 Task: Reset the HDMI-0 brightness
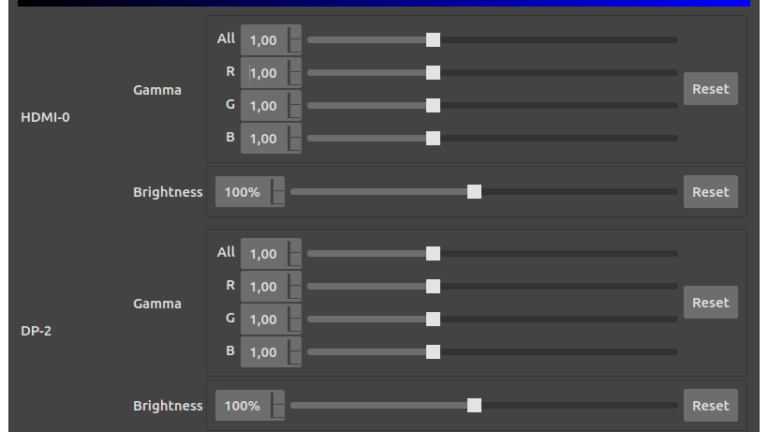[710, 192]
